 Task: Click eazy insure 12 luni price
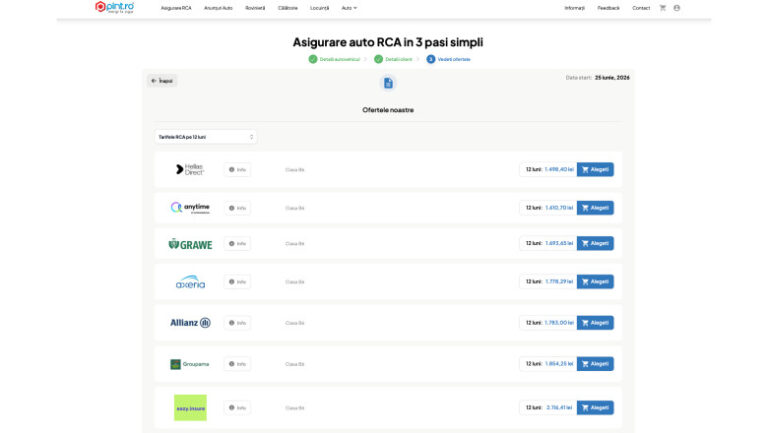[x=559, y=408]
